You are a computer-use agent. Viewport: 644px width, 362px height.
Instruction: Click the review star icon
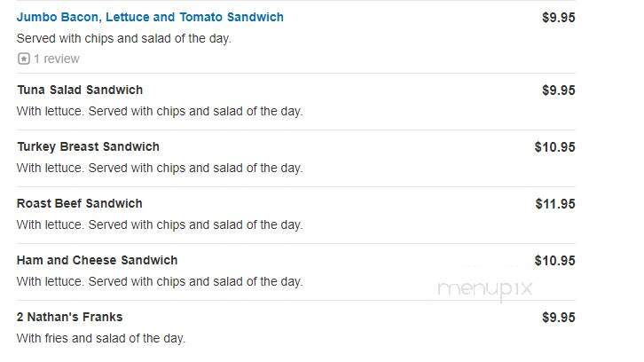(x=24, y=59)
